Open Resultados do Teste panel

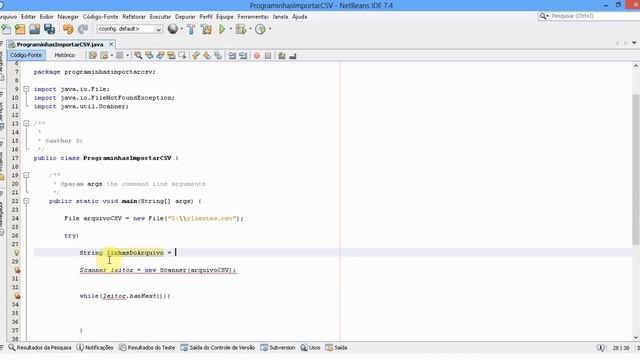pos(147,348)
